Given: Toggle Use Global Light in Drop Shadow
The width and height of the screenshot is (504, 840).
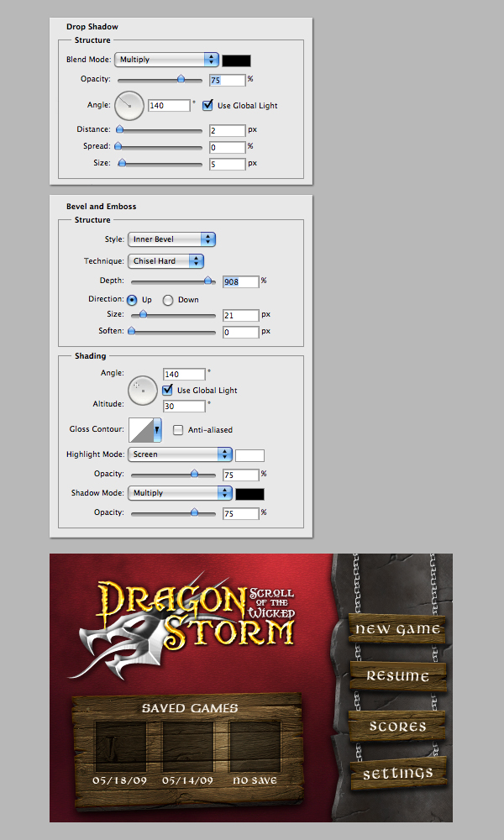Looking at the screenshot, I should 207,105.
